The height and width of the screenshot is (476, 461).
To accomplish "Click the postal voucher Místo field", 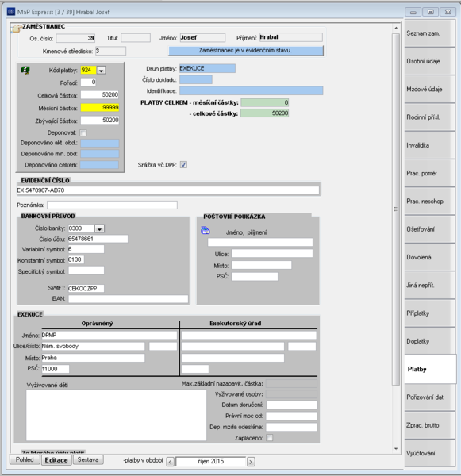I will [x=262, y=265].
